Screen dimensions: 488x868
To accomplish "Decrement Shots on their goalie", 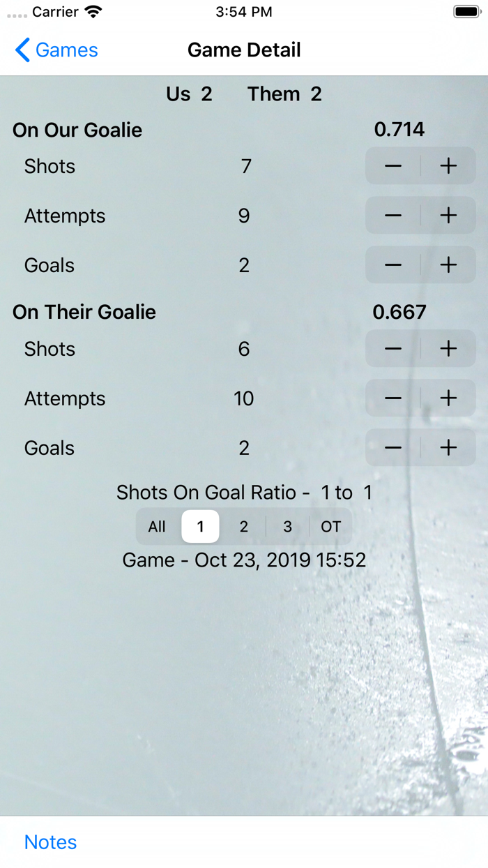I will pos(392,349).
